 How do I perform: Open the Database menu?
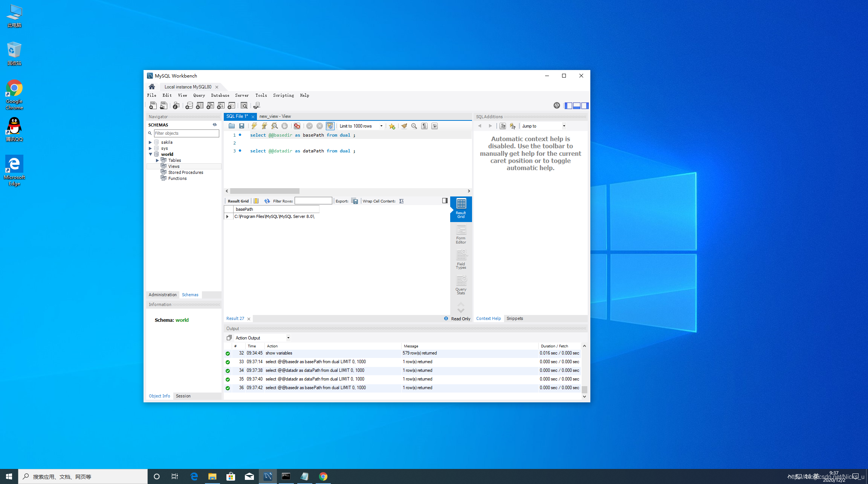click(220, 96)
